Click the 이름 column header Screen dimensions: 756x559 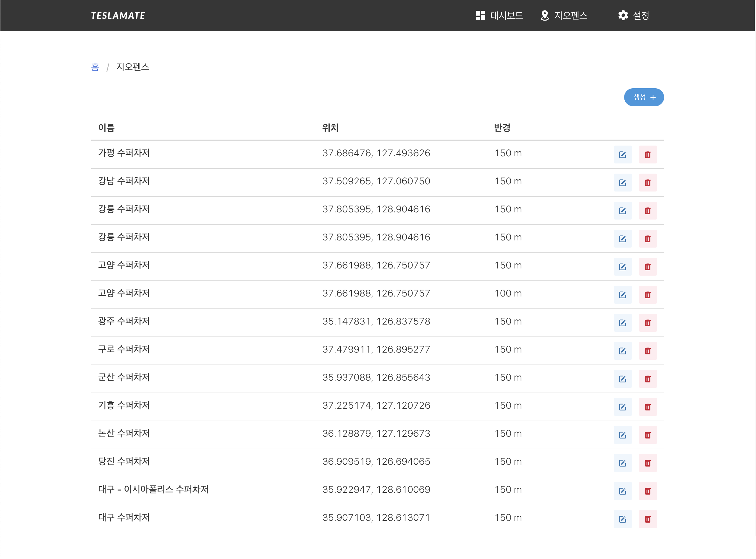106,128
